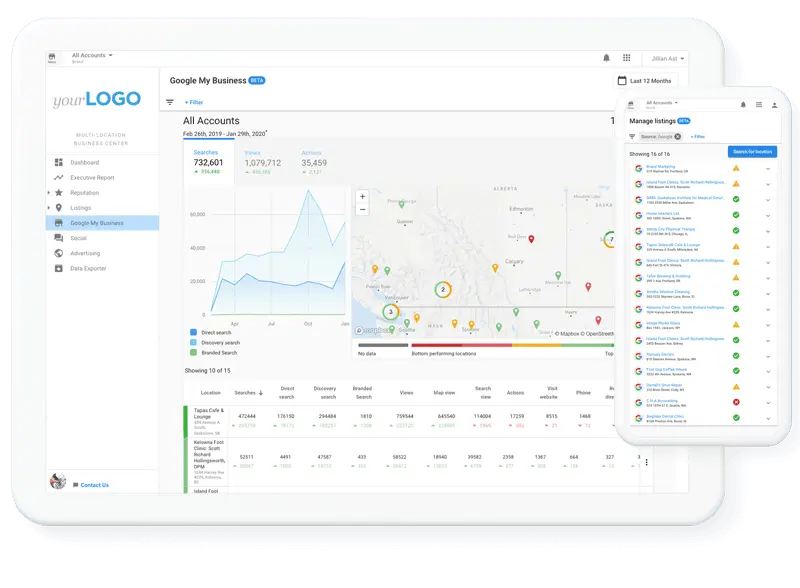This screenshot has width=800, height=588.
Task: Expand the First Cup Coffee House chevron
Action: click(768, 372)
